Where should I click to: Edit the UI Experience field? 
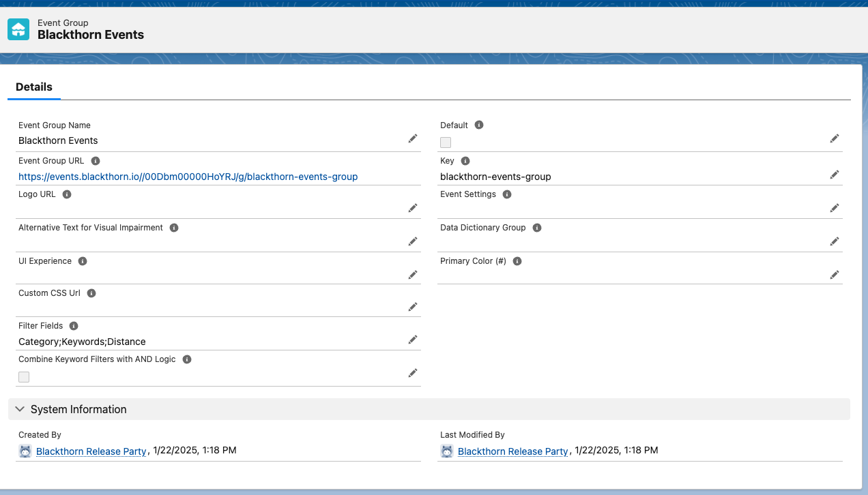413,275
